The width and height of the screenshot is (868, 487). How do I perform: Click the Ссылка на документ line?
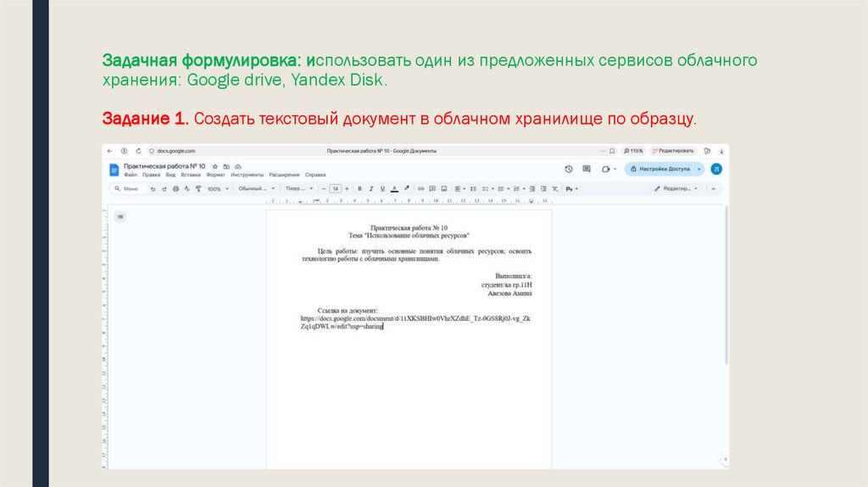pyautogui.click(x=348, y=311)
